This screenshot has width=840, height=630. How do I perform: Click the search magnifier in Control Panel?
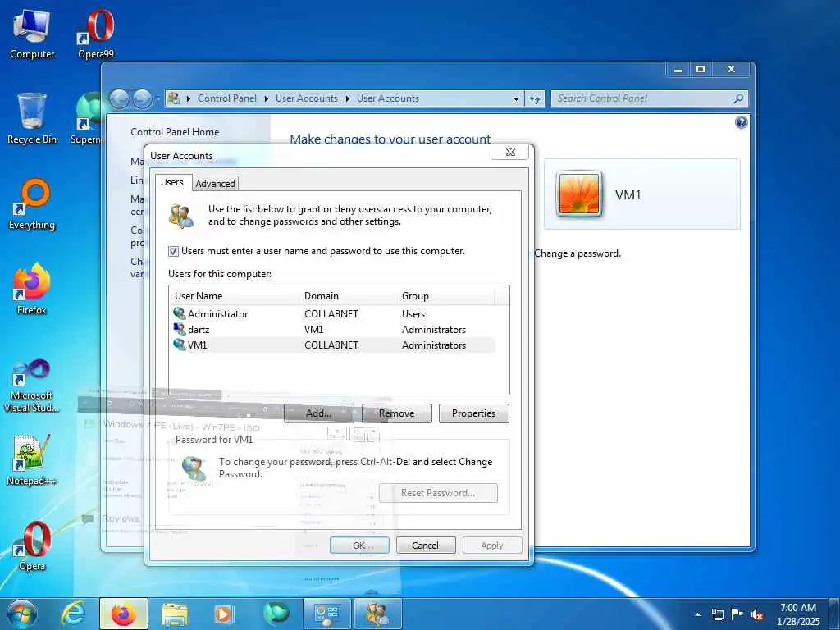[738, 98]
